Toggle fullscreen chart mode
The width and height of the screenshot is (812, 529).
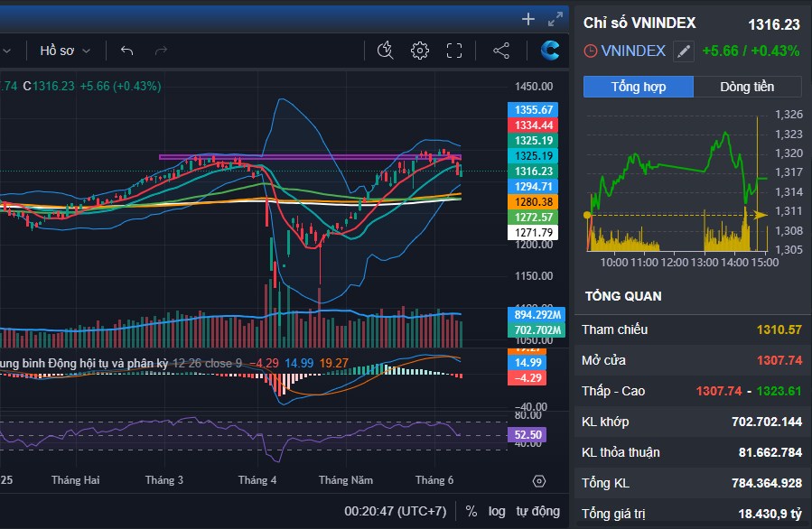(454, 51)
